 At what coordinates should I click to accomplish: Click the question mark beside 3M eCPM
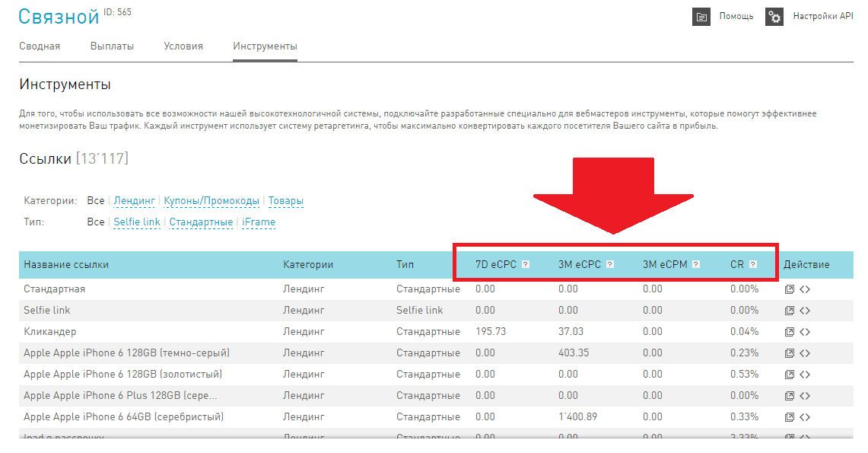click(696, 265)
